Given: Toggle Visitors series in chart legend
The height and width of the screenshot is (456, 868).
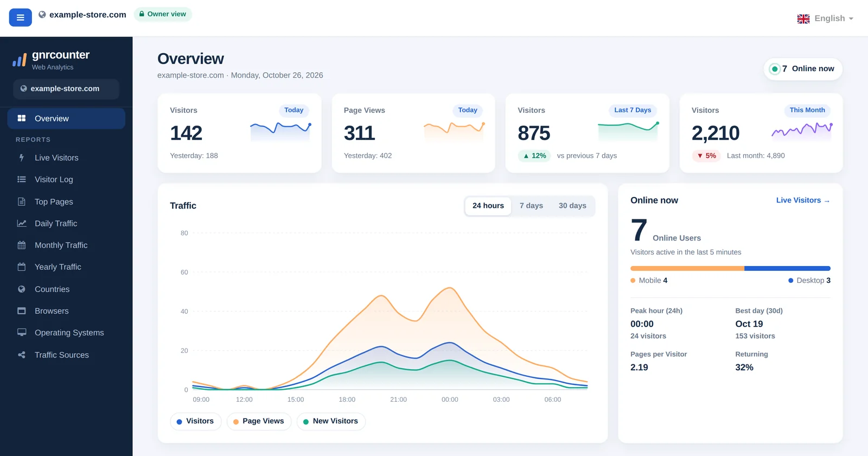Looking at the screenshot, I should pos(195,421).
